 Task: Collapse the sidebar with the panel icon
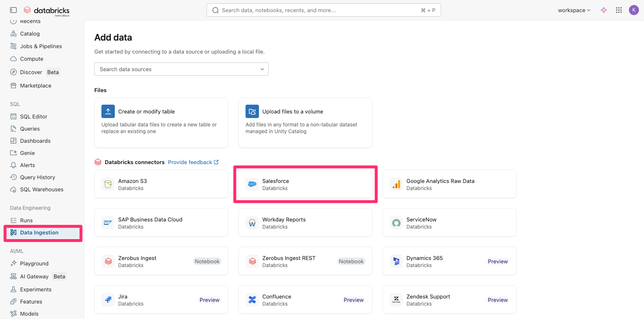pyautogui.click(x=13, y=10)
